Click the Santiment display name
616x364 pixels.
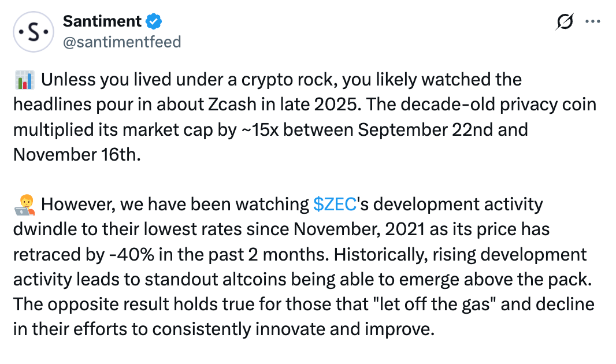pyautogui.click(x=102, y=22)
